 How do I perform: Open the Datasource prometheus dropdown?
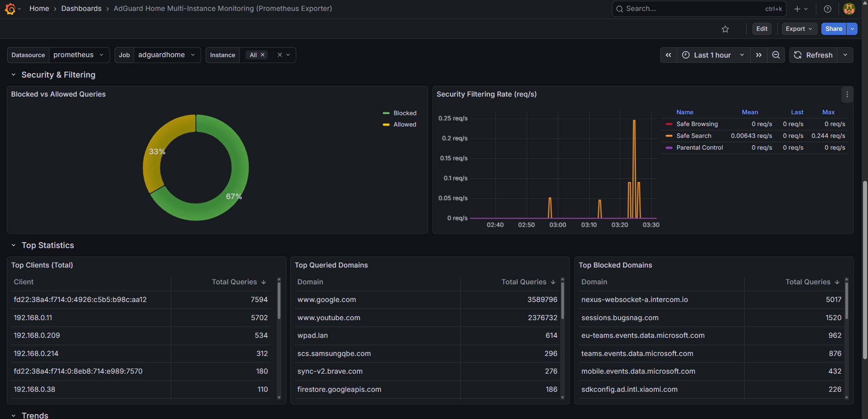[79, 55]
